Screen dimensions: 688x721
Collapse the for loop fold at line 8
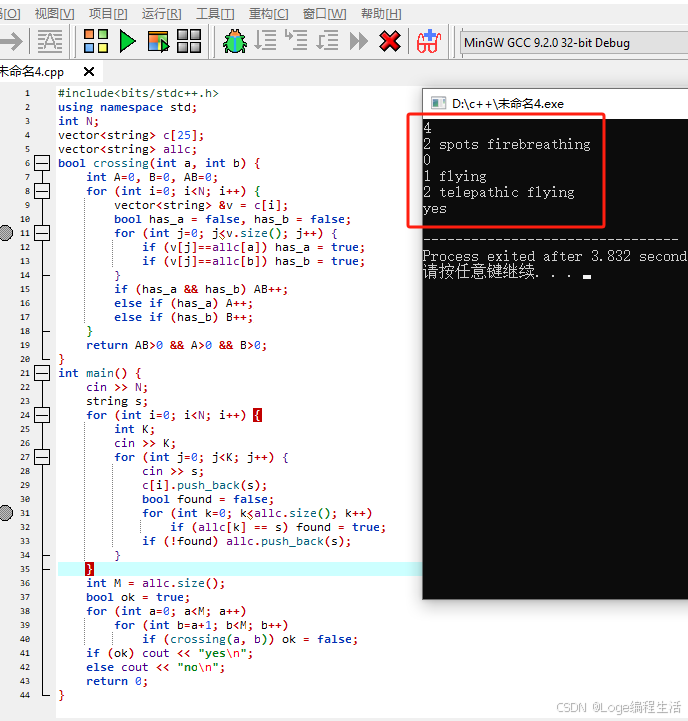(42, 191)
